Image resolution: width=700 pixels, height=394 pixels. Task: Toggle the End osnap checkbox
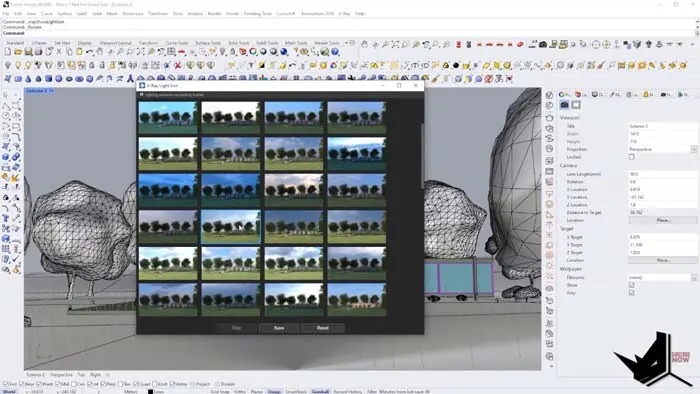[x=5, y=384]
